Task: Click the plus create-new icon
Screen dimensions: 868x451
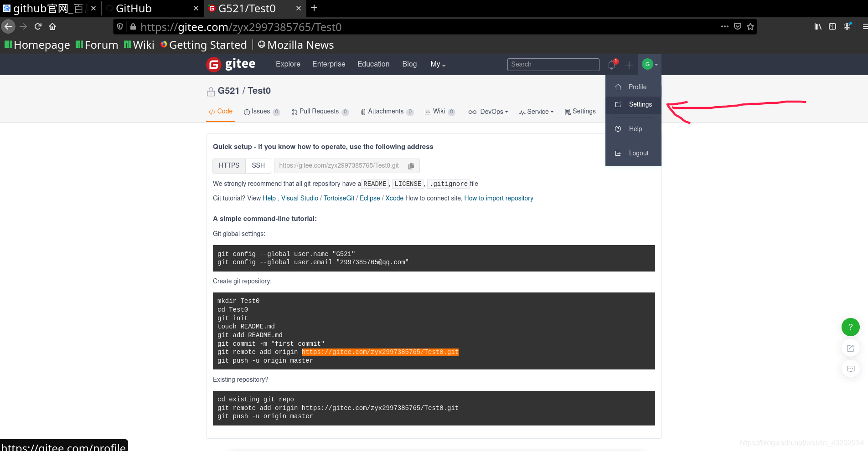Action: tap(629, 65)
